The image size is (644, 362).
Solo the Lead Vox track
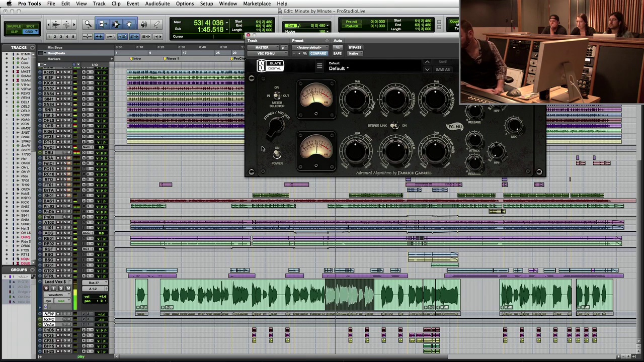point(60,288)
